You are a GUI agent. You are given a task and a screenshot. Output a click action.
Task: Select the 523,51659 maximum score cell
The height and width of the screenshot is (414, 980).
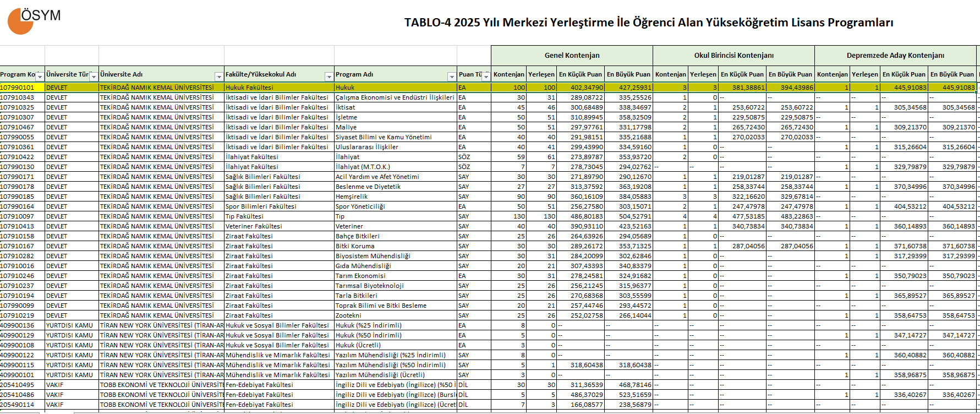click(628, 395)
